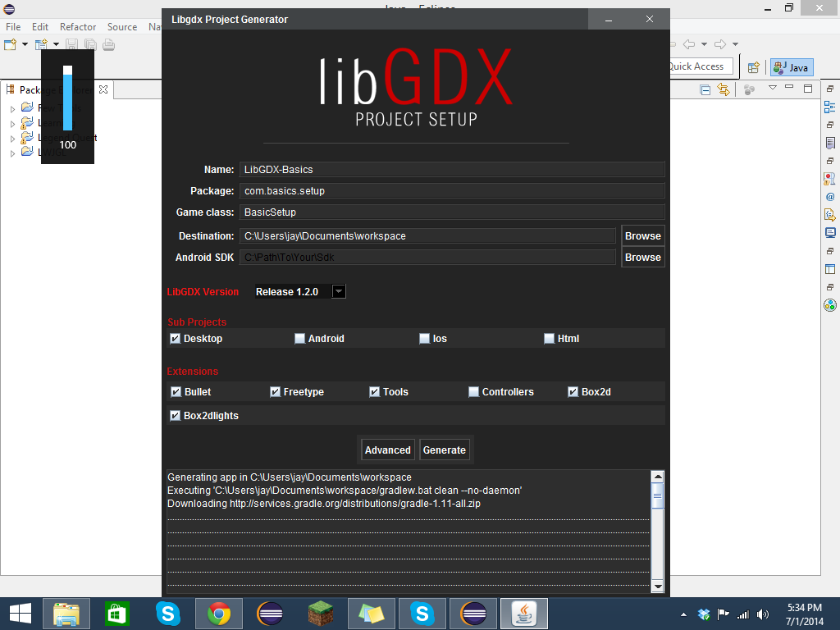Image resolution: width=840 pixels, height=630 pixels.
Task: Click Browse next to Destination field
Action: click(643, 235)
